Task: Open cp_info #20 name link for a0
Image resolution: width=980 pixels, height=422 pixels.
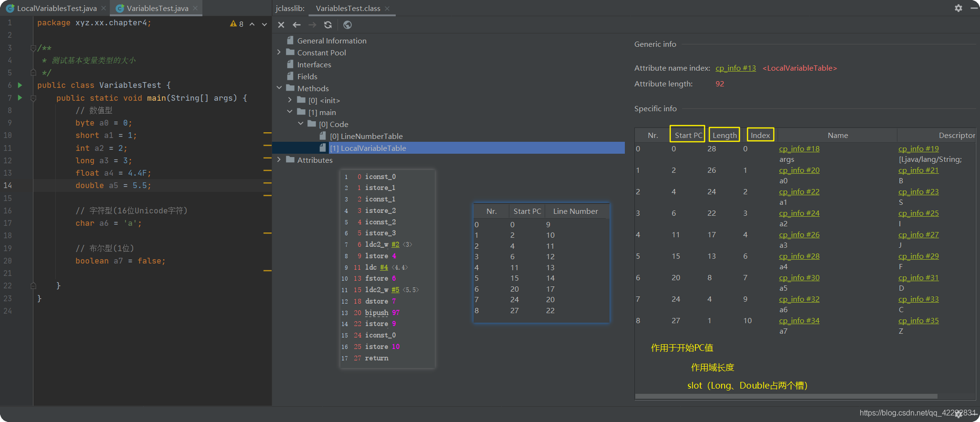Action: pyautogui.click(x=799, y=170)
